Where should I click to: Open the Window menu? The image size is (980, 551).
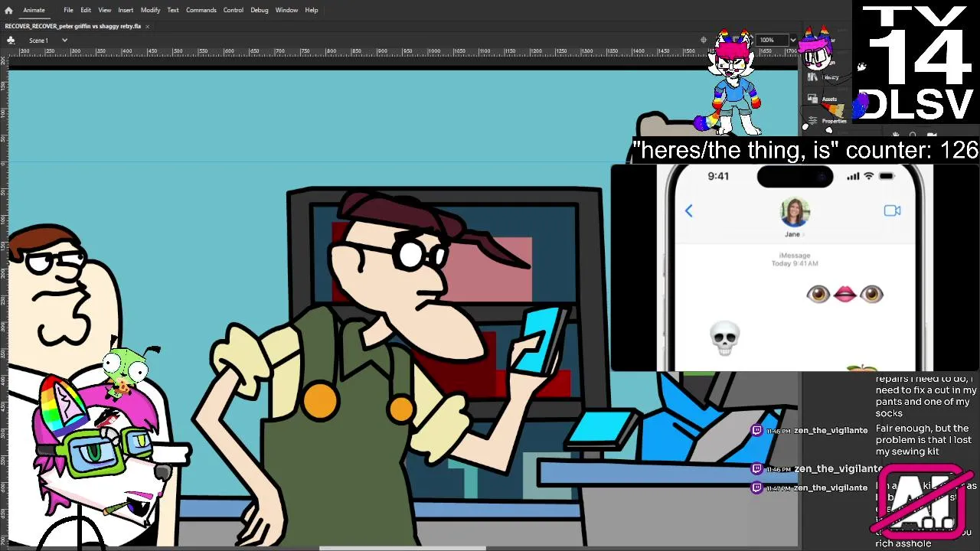[286, 10]
